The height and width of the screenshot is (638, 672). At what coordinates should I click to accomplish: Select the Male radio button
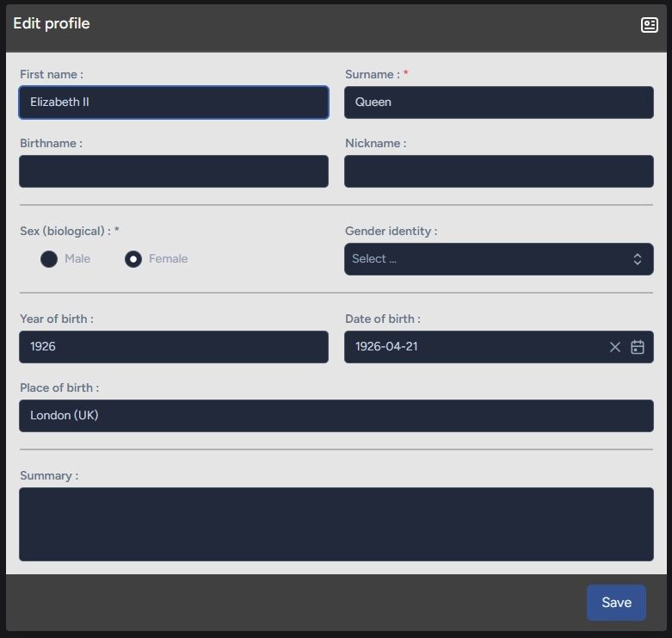[49, 259]
